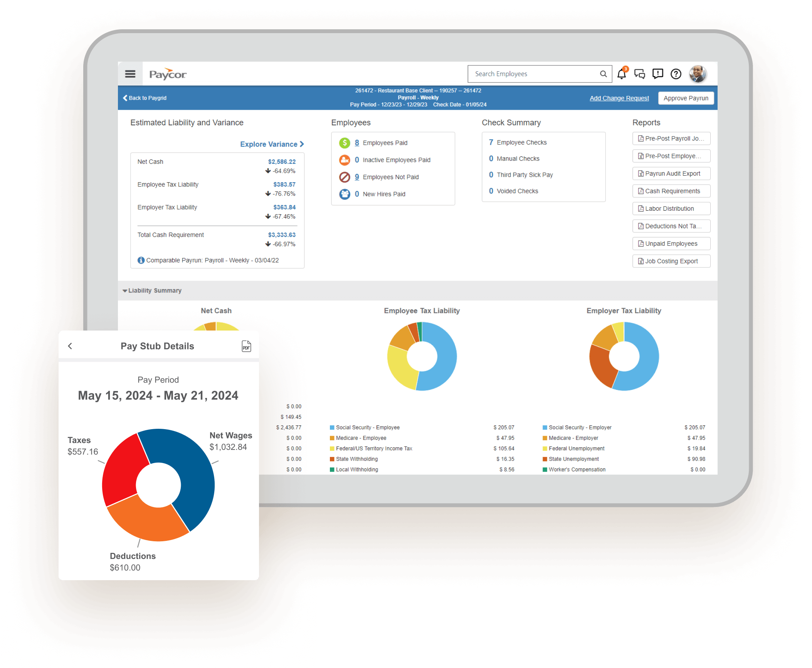Click State Unemployment legend swatch

[x=545, y=459]
